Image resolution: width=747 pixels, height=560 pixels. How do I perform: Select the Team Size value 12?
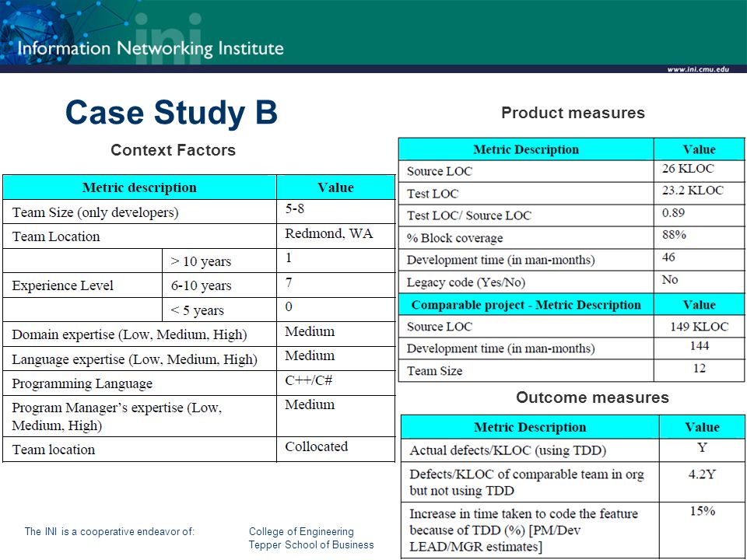[x=700, y=368]
